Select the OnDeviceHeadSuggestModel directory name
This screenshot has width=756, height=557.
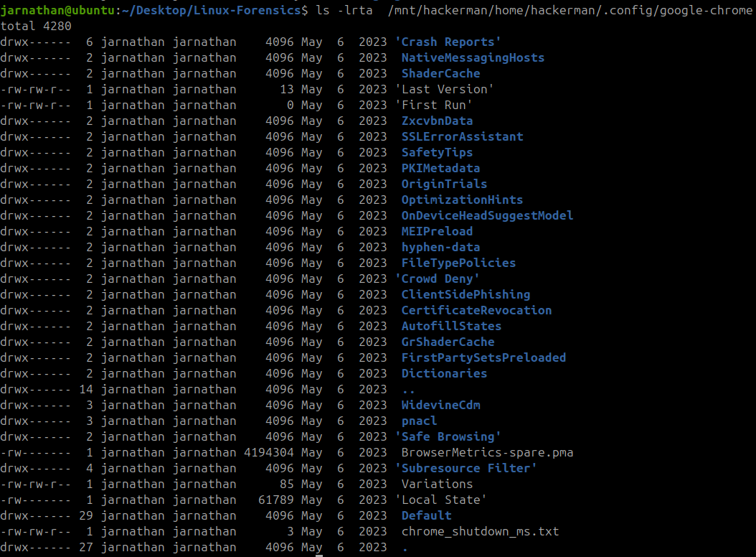(487, 215)
